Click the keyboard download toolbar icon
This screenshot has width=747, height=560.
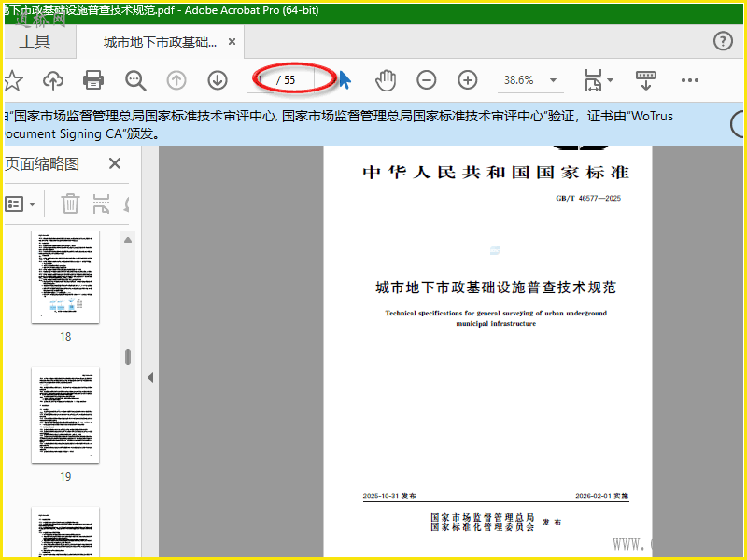pos(646,80)
